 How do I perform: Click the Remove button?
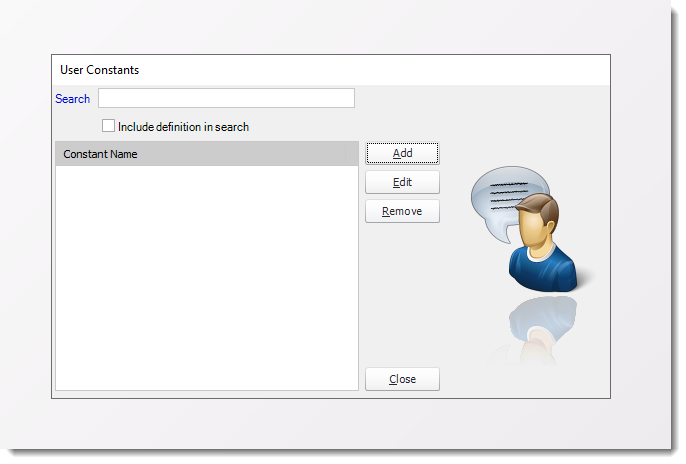click(x=402, y=211)
